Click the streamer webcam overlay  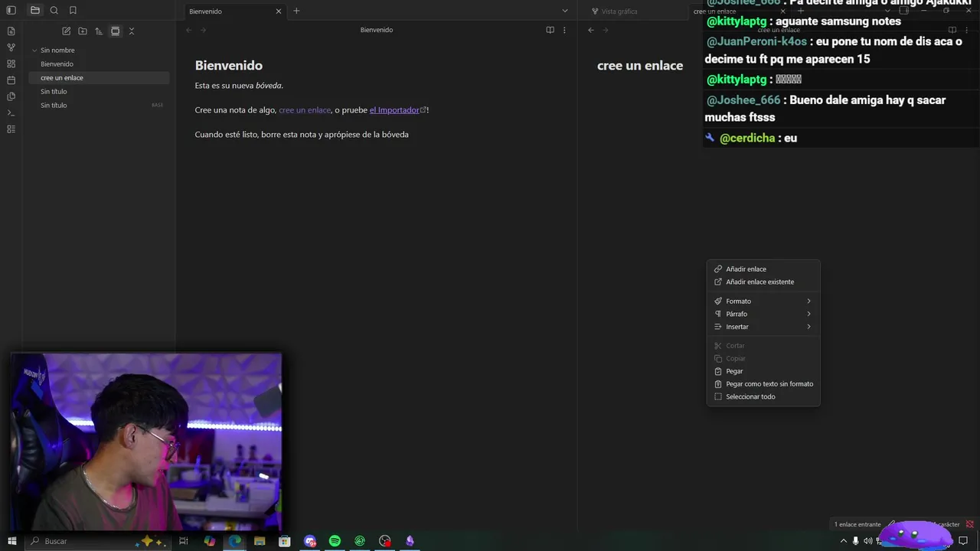146,441
